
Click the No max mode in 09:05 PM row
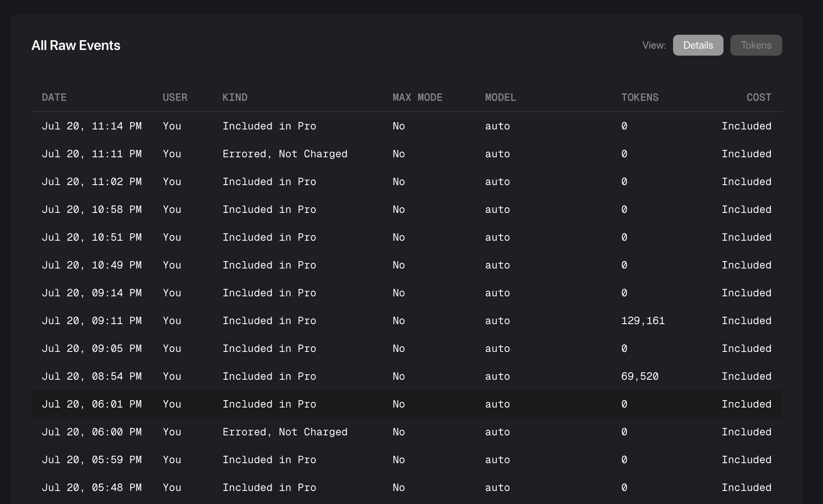tap(399, 348)
